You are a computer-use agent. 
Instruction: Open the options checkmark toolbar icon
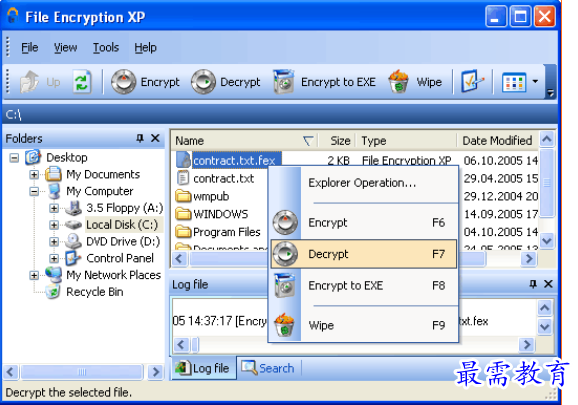pyautogui.click(x=473, y=82)
